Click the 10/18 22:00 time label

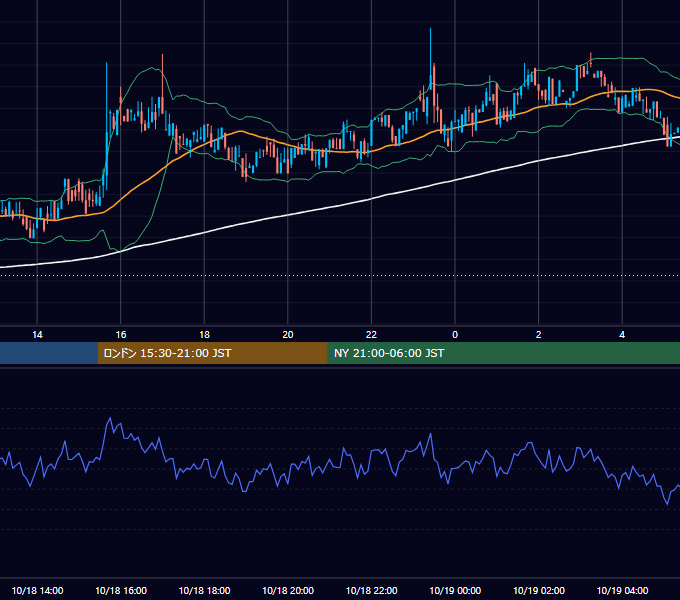pyautogui.click(x=371, y=590)
